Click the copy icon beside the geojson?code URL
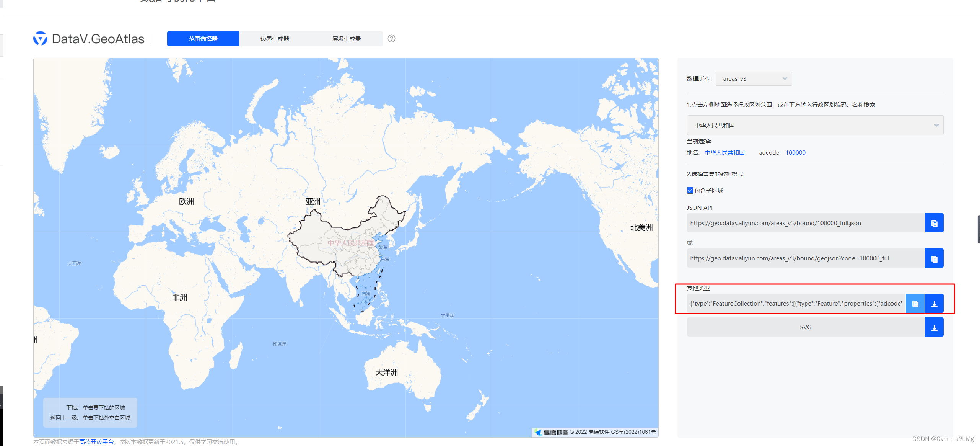This screenshot has height=446, width=980. point(934,258)
